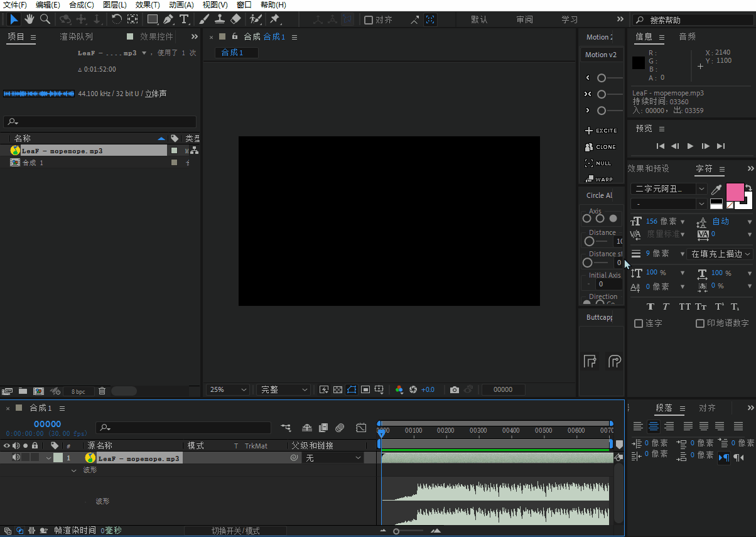The image size is (756, 537).
Task: Click the trash icon in project panel
Action: click(x=102, y=391)
